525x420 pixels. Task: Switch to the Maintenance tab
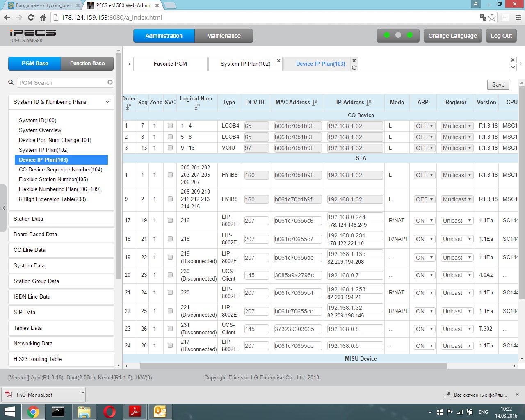pyautogui.click(x=224, y=36)
